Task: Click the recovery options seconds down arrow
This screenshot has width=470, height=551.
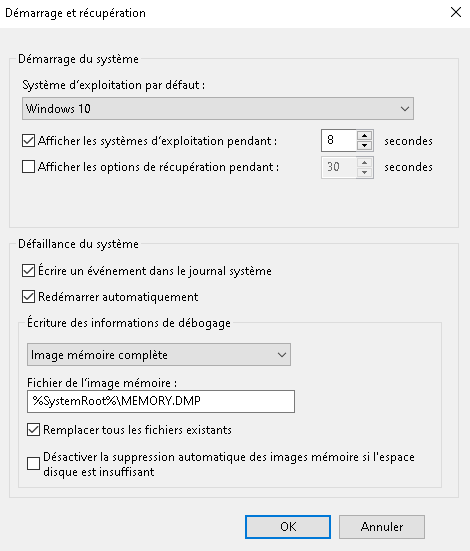Action: [365, 172]
